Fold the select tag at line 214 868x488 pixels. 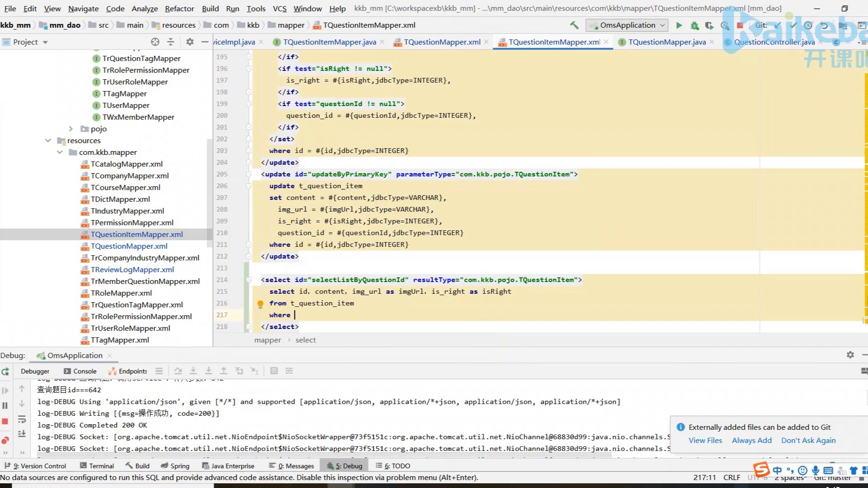(x=249, y=280)
